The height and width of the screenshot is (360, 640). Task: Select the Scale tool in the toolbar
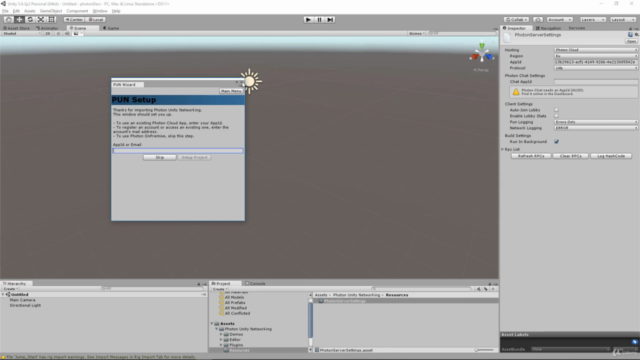coord(41,19)
